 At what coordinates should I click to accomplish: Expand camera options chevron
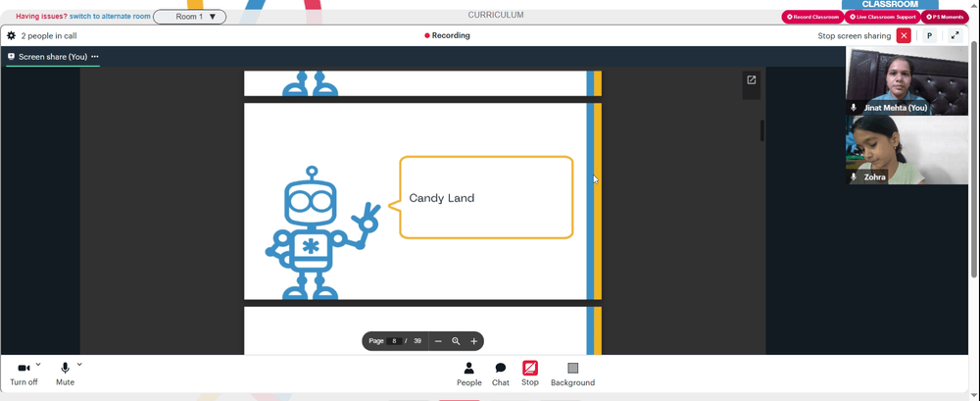pos(38,364)
